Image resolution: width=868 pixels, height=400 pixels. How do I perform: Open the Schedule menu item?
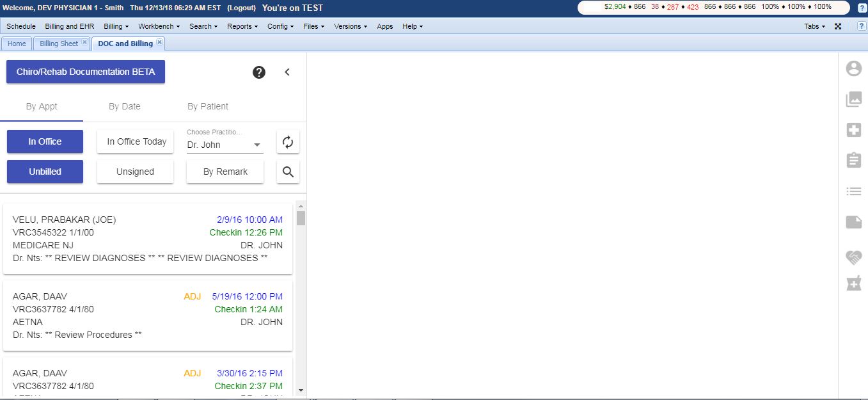pos(21,26)
